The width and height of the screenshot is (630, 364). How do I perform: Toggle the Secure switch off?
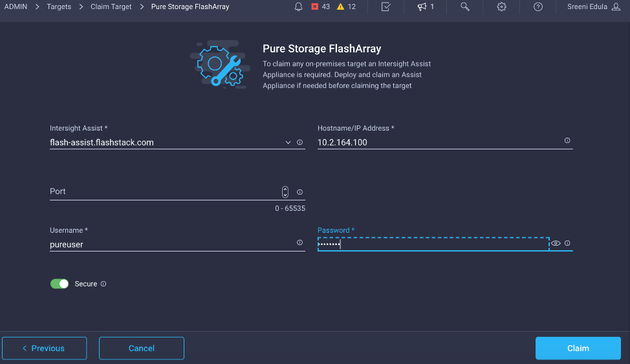point(60,284)
